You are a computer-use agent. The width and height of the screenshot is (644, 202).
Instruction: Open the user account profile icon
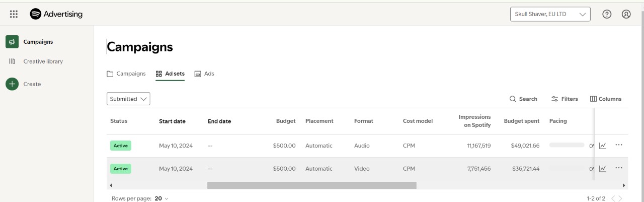click(x=626, y=14)
